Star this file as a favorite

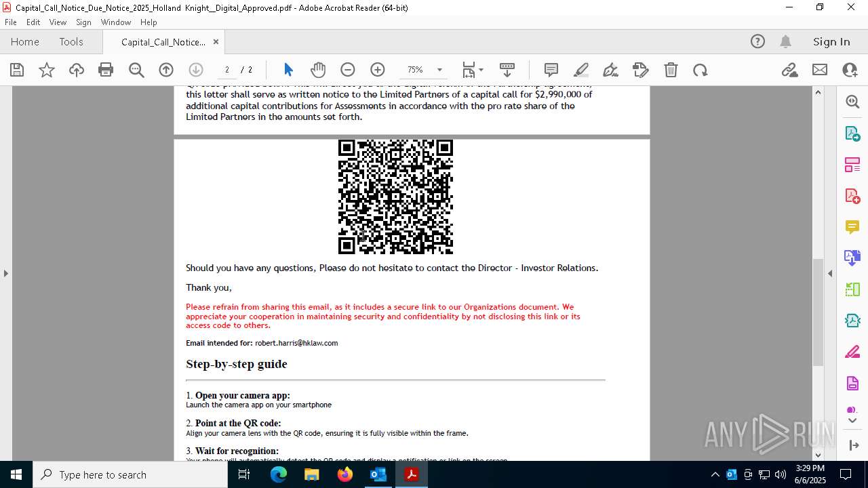[47, 70]
